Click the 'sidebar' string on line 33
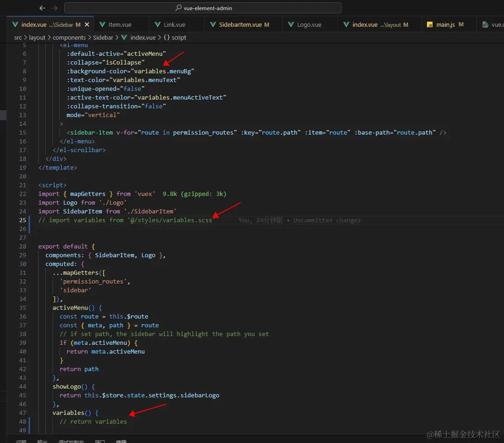 75,290
